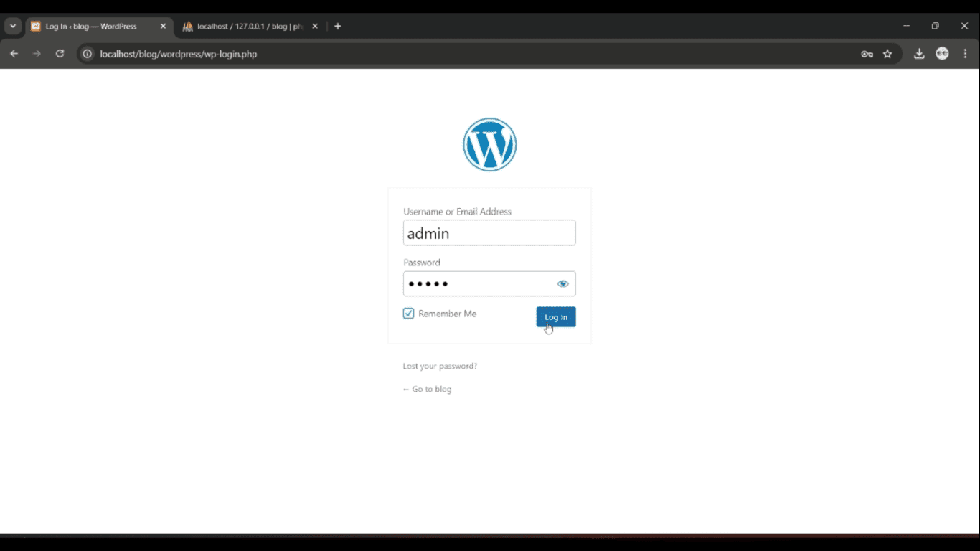Restore down the browser window
The height and width of the screenshot is (551, 980).
point(936,26)
